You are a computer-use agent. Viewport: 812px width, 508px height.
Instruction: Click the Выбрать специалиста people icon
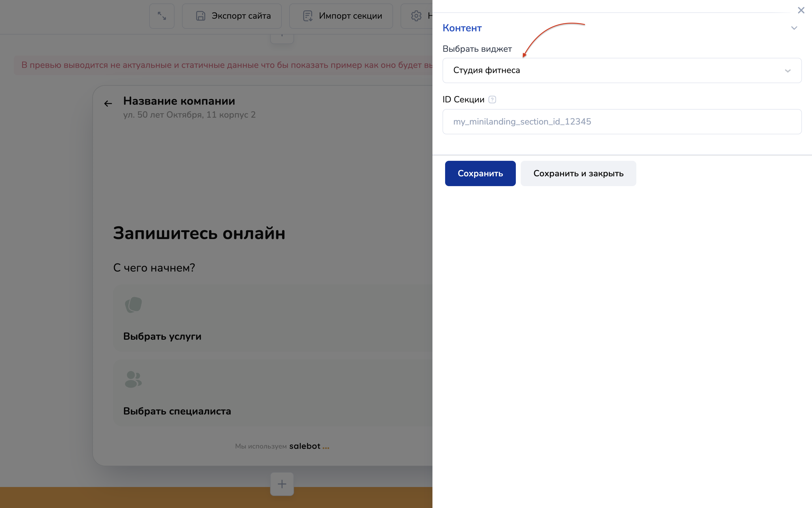pyautogui.click(x=133, y=379)
